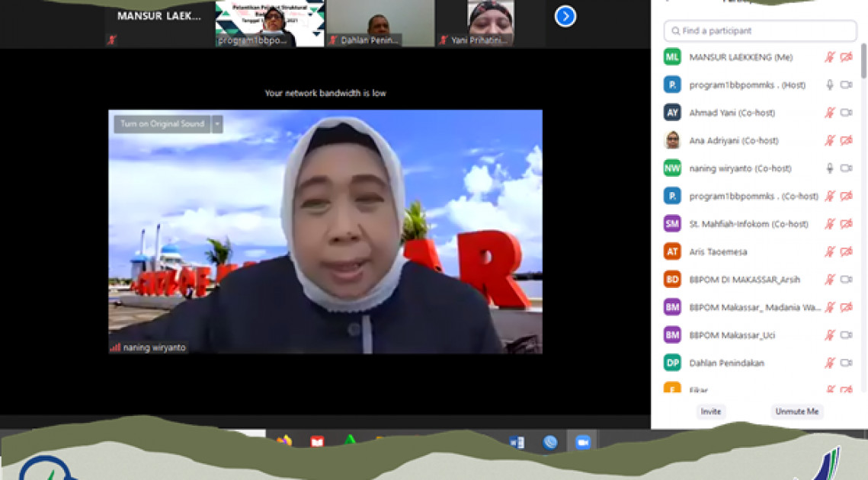Open the Zoom icon in the taskbar
This screenshot has height=480, width=868.
point(582,442)
